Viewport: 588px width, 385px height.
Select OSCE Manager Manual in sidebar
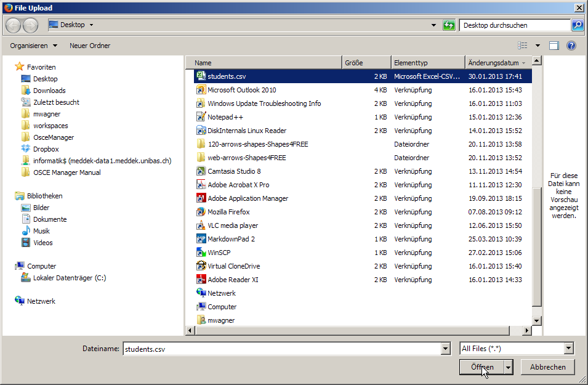(x=66, y=172)
